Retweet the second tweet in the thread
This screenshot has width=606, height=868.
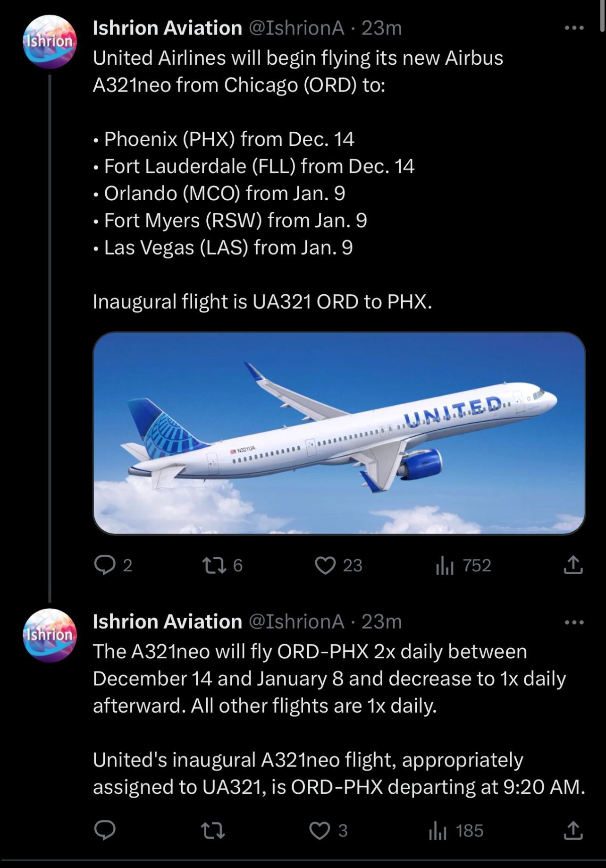point(213,830)
